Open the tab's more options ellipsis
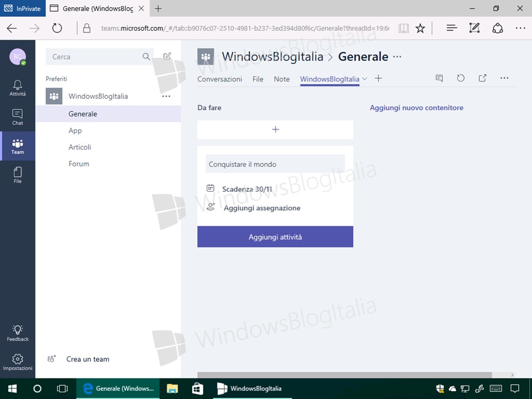The image size is (532, 399). pyautogui.click(x=504, y=78)
